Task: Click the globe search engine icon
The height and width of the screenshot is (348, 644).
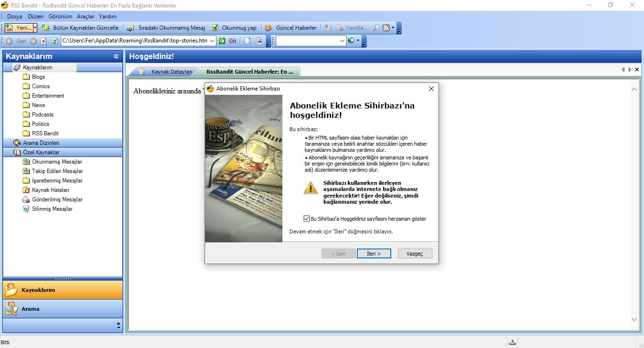Action: click(x=351, y=41)
